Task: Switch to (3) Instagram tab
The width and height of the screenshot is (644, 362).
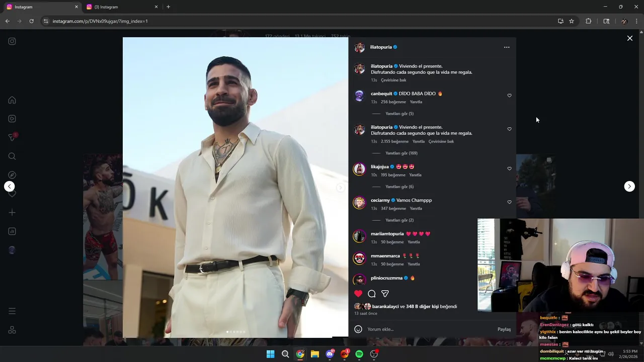Action: coord(123,7)
